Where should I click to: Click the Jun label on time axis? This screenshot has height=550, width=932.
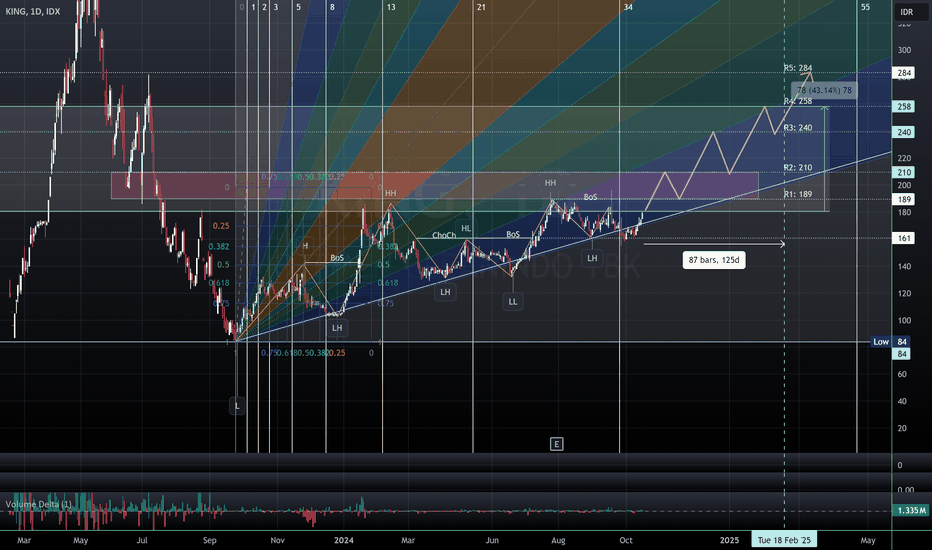click(492, 540)
